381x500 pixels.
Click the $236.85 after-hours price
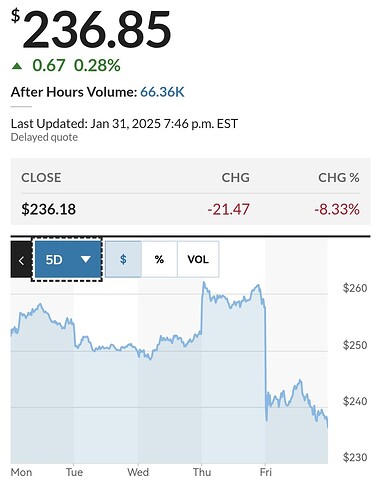pyautogui.click(x=91, y=29)
